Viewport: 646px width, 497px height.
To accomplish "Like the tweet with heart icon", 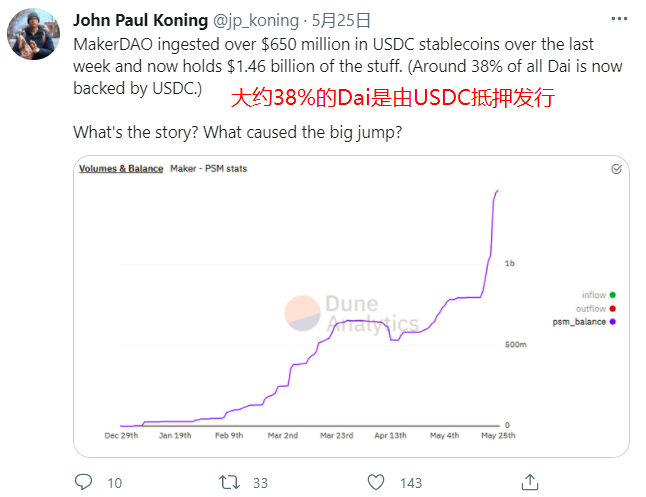I will click(376, 482).
